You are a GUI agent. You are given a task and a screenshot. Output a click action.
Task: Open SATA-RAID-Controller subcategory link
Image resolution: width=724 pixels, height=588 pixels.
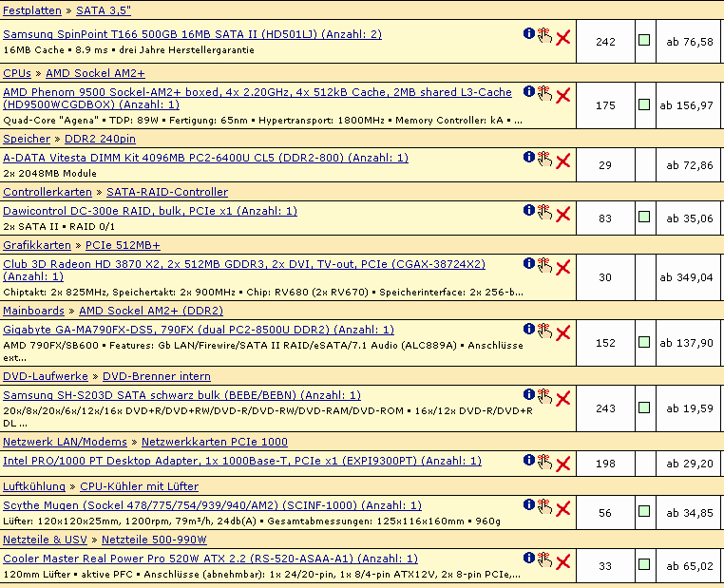[167, 192]
